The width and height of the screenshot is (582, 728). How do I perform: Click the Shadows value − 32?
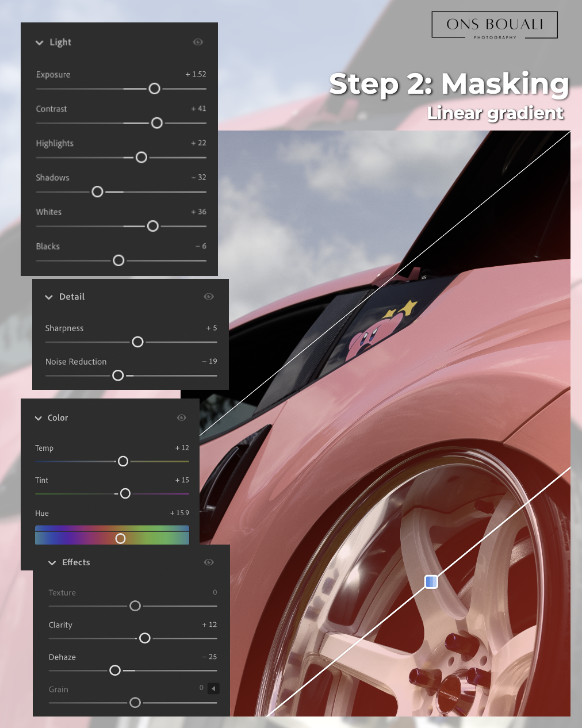coord(198,178)
